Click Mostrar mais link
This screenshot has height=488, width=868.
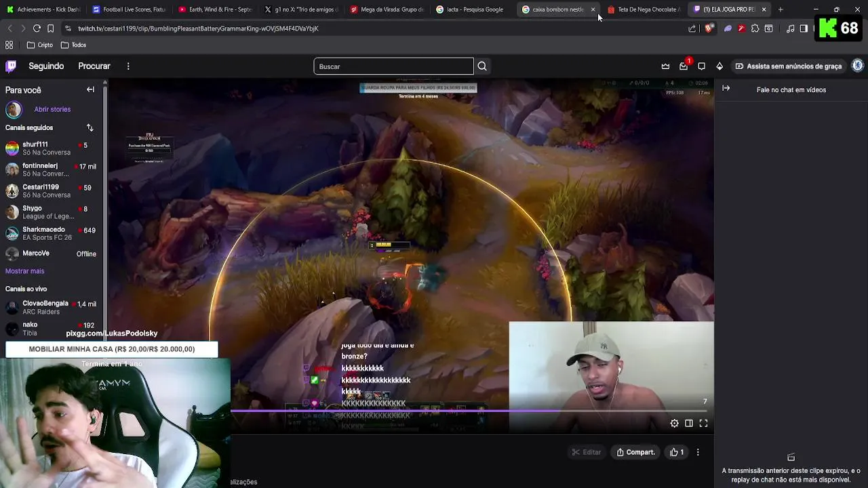(x=24, y=271)
